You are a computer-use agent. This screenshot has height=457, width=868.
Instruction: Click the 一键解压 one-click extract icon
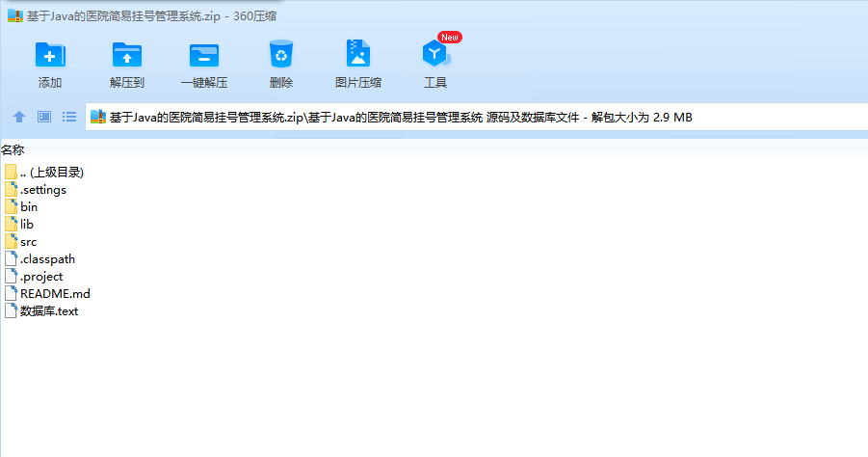click(203, 55)
